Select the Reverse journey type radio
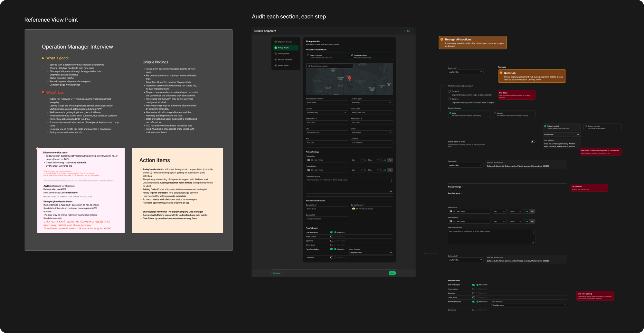The image size is (644, 333). pos(450,99)
